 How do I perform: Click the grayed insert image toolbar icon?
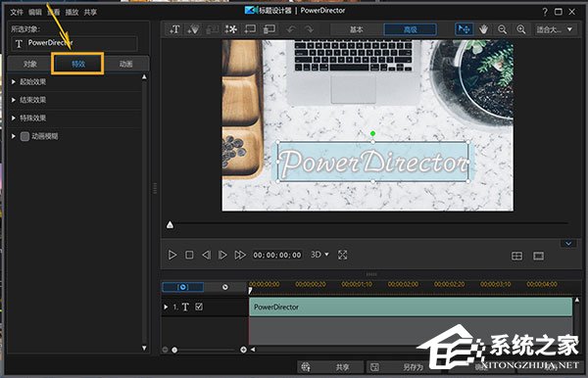click(x=213, y=29)
